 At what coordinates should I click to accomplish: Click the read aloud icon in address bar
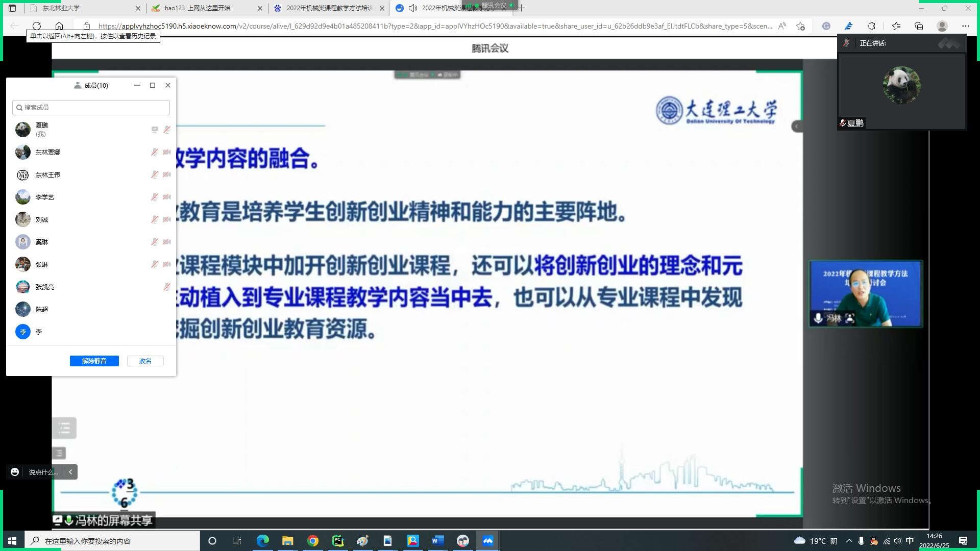(781, 26)
